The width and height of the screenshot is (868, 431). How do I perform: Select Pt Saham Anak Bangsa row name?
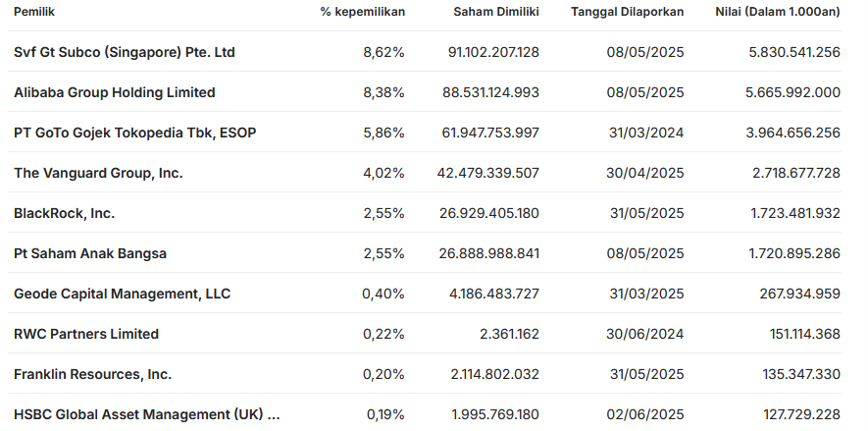pos(90,253)
